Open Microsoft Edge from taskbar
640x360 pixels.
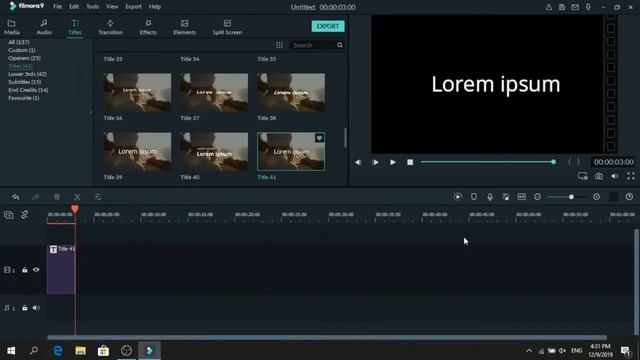pos(58,350)
